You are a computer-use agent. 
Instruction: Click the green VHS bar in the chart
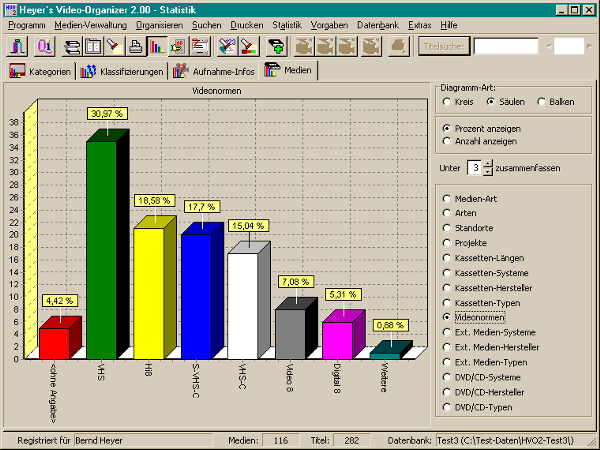[x=101, y=250]
